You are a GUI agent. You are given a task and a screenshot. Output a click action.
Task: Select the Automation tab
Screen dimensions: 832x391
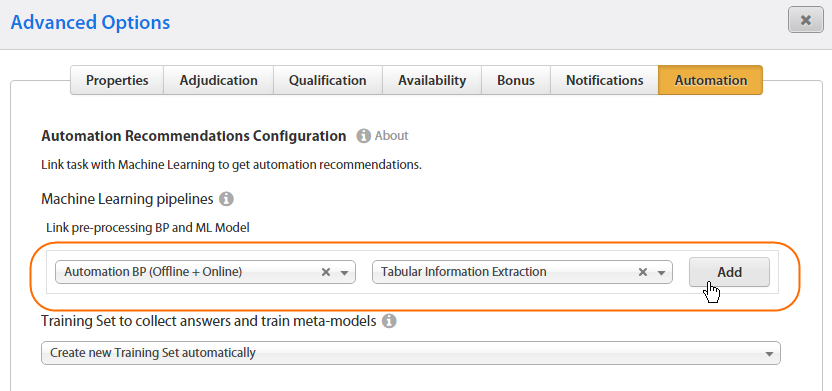710,81
